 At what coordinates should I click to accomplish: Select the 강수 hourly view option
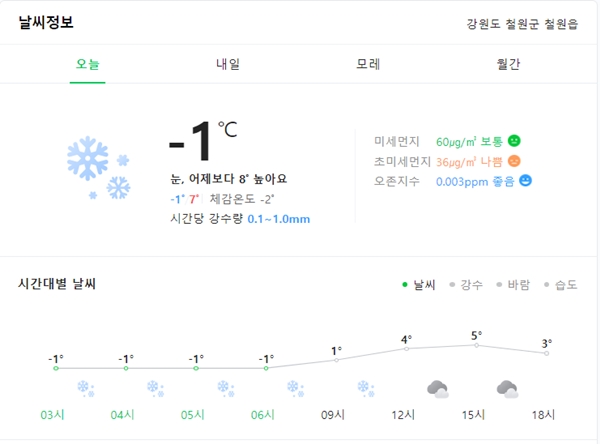(x=466, y=285)
